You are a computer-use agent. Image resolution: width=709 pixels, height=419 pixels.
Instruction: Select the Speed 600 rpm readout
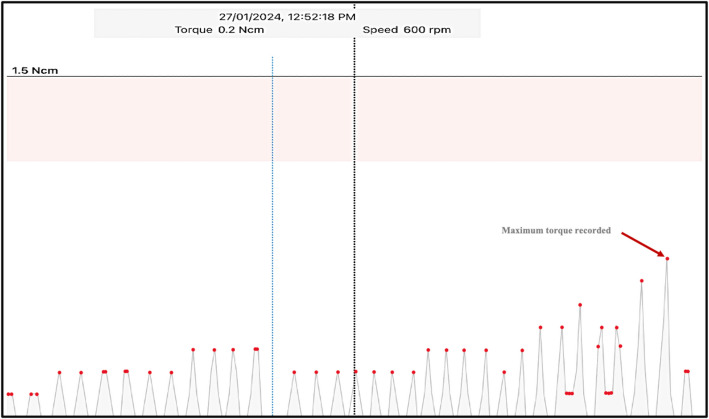pyautogui.click(x=406, y=30)
